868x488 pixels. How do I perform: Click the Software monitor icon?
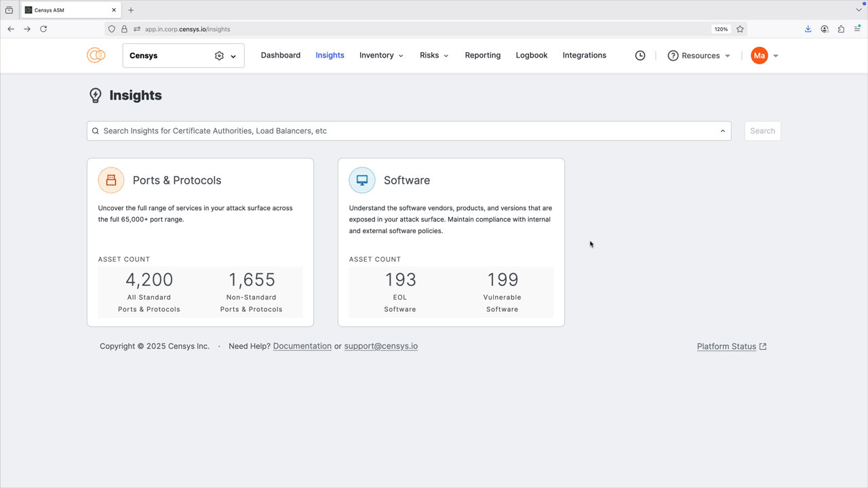[x=362, y=180]
